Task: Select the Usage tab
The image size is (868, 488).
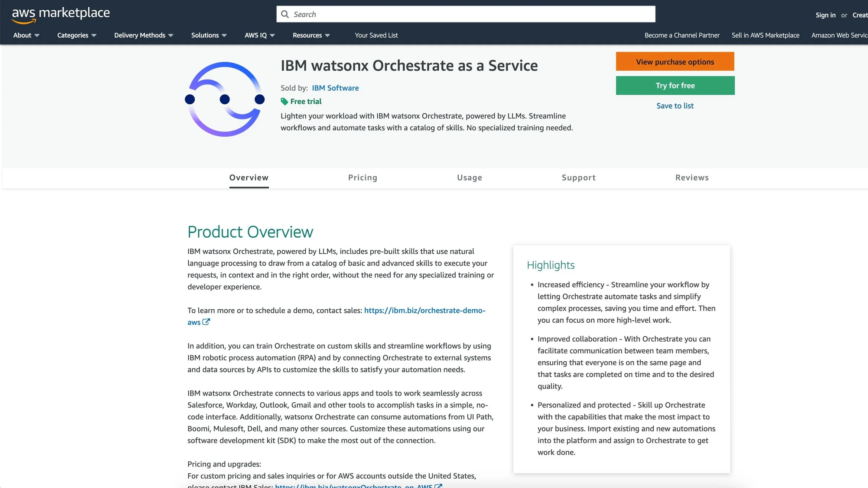Action: click(x=469, y=178)
